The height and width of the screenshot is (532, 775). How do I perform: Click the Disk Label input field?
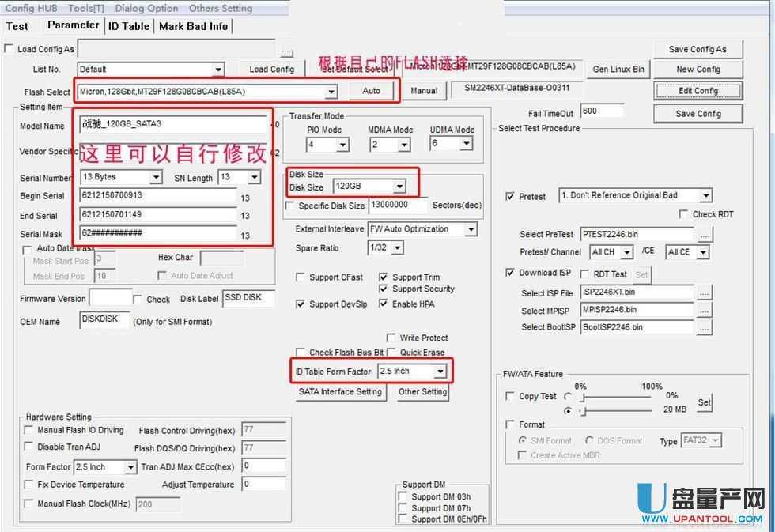[248, 298]
